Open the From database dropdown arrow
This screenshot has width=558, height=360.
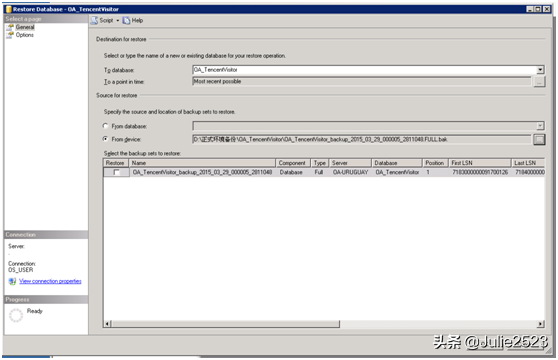(x=540, y=126)
